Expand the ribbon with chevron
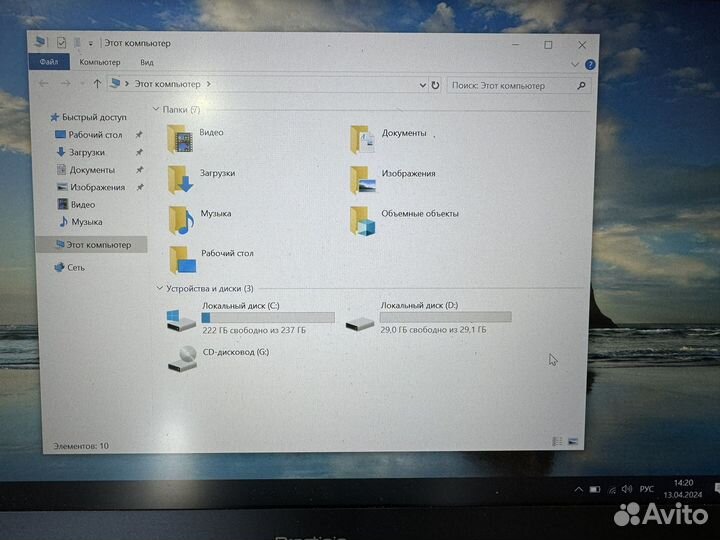The image size is (720, 540). pyautogui.click(x=574, y=64)
